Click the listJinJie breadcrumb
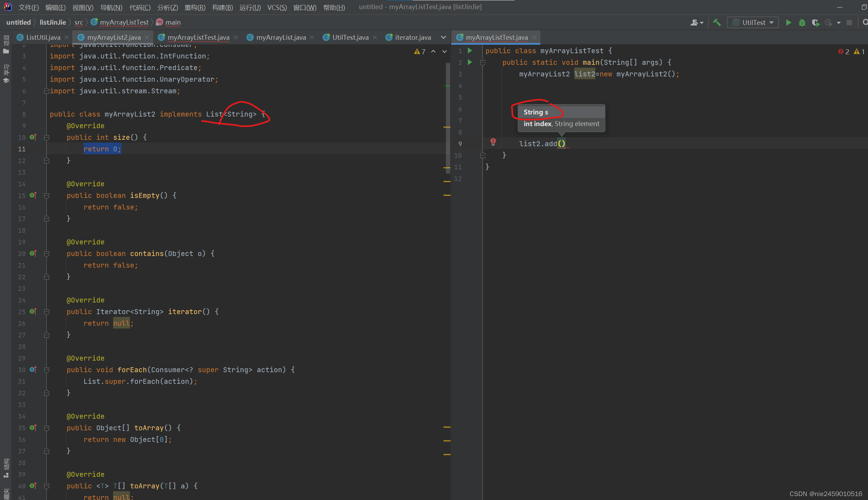 click(x=53, y=22)
